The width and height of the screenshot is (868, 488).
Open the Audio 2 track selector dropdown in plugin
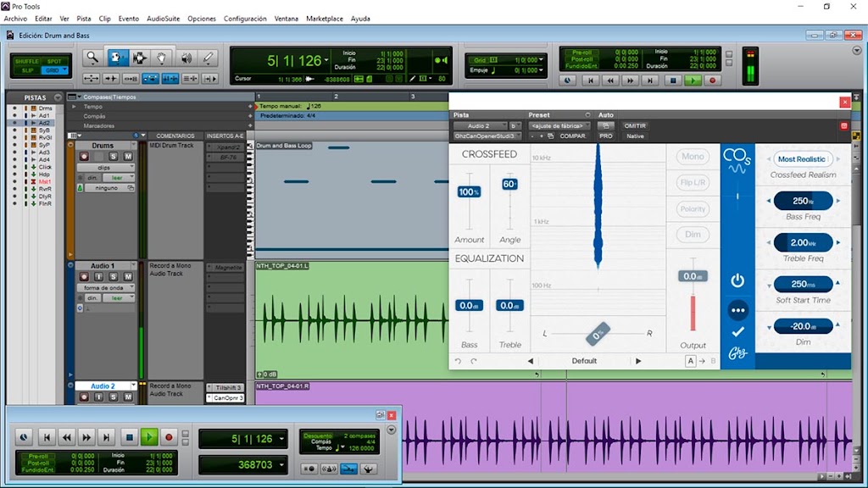[480, 126]
